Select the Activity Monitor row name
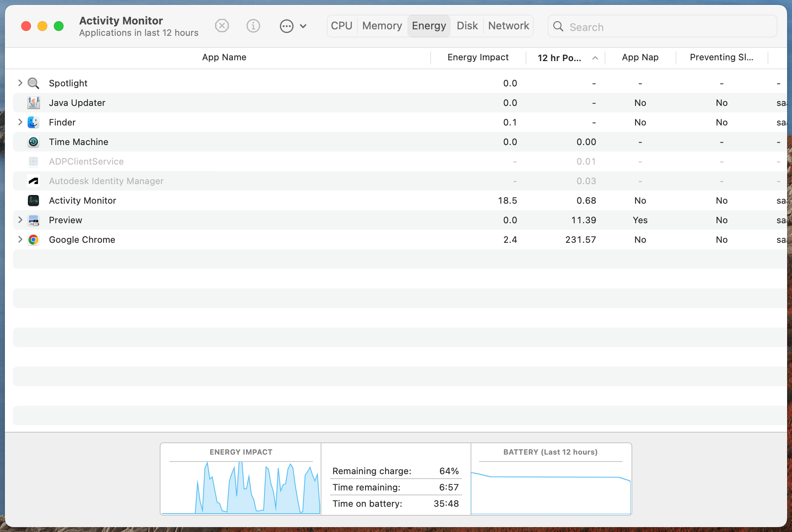792x532 pixels. point(82,200)
